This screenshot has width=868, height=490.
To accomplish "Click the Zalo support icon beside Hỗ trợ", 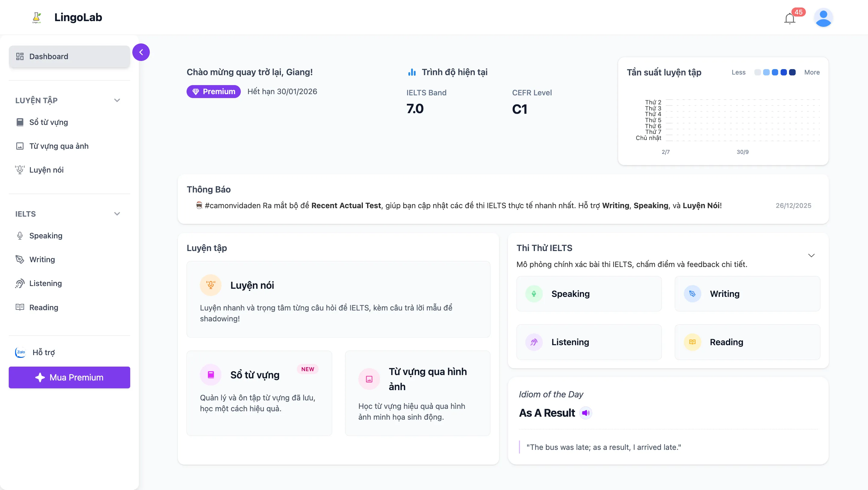I will (x=20, y=352).
